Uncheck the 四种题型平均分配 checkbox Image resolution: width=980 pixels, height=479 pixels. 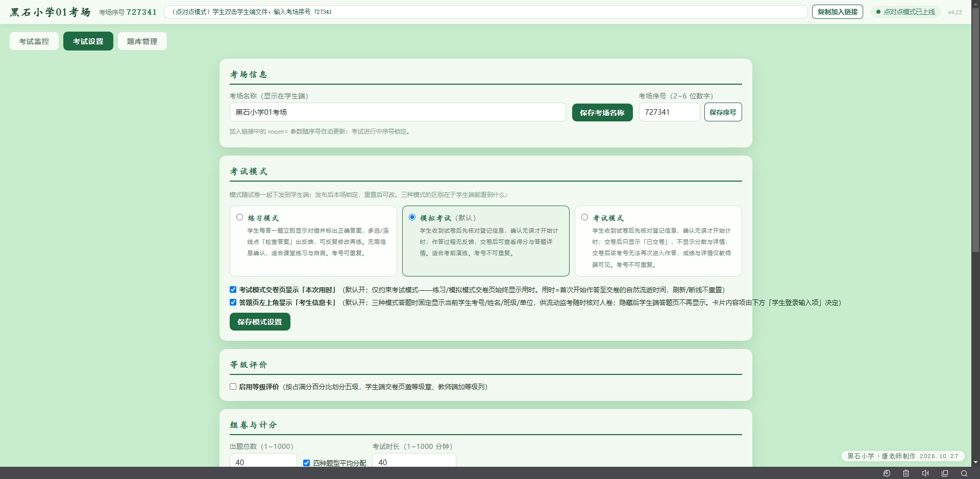pos(306,463)
